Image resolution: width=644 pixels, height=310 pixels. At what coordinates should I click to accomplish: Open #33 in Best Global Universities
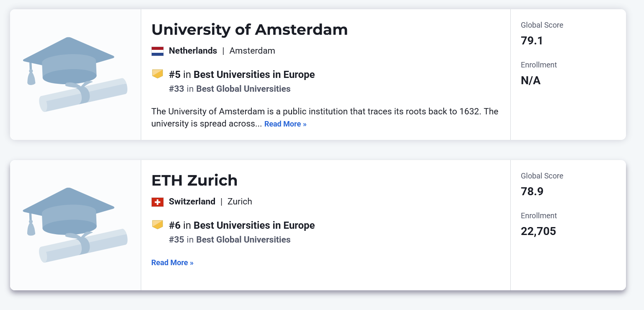click(x=230, y=89)
